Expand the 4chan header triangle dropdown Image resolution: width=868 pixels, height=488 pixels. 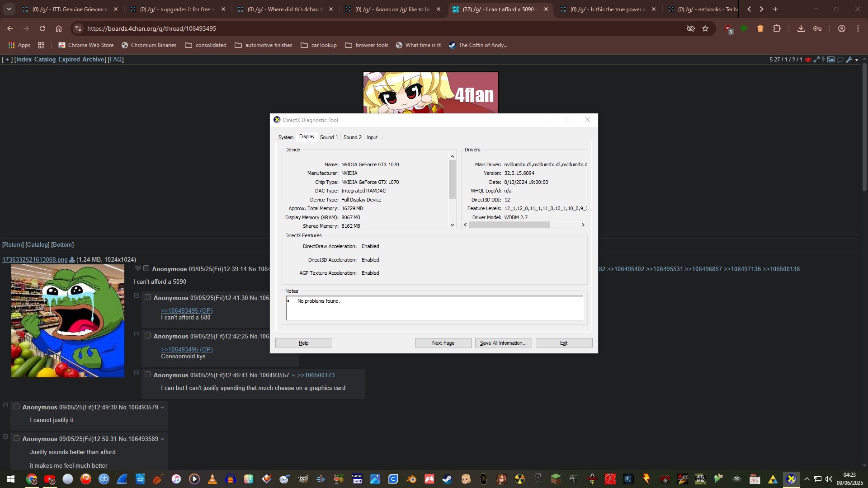[x=857, y=60]
